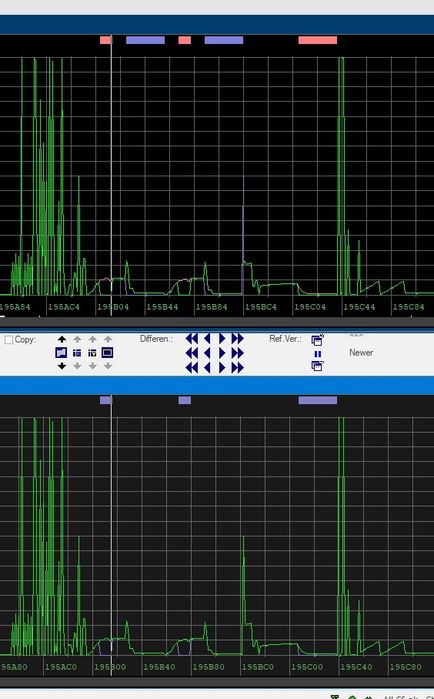This screenshot has height=699, width=434.
Task: Go to next difference using top-row single-right arrow
Action: pos(222,339)
